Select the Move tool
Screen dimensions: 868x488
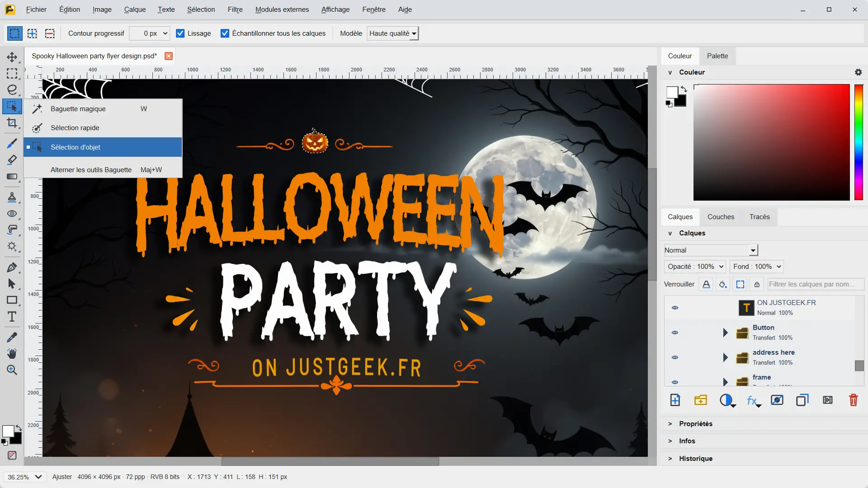(12, 57)
